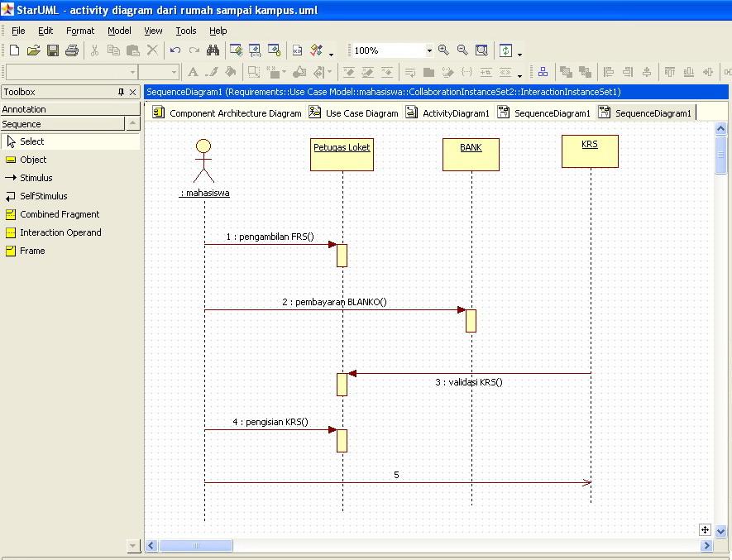Expand the Annotation toolbox section
732x560 pixels.
pyautogui.click(x=70, y=109)
